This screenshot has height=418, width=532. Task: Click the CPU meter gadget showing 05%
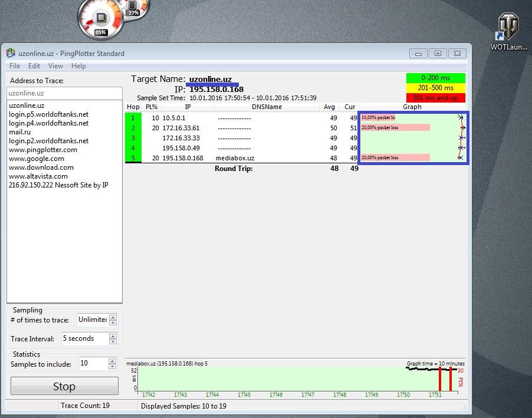point(101,19)
